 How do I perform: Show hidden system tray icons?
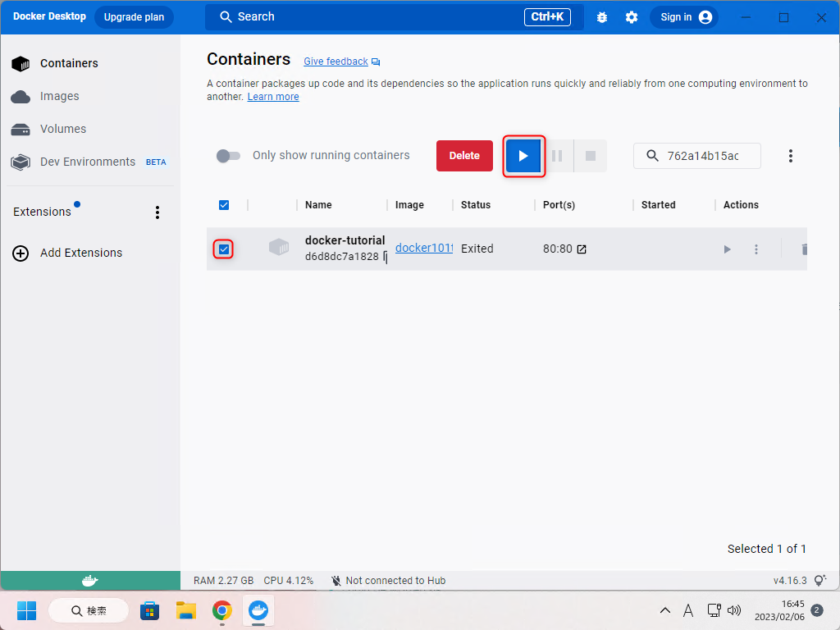click(x=664, y=610)
